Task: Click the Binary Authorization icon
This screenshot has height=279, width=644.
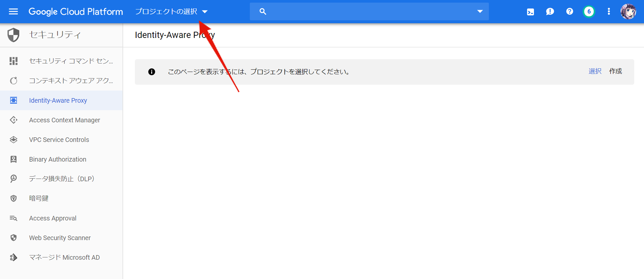Action: point(13,159)
